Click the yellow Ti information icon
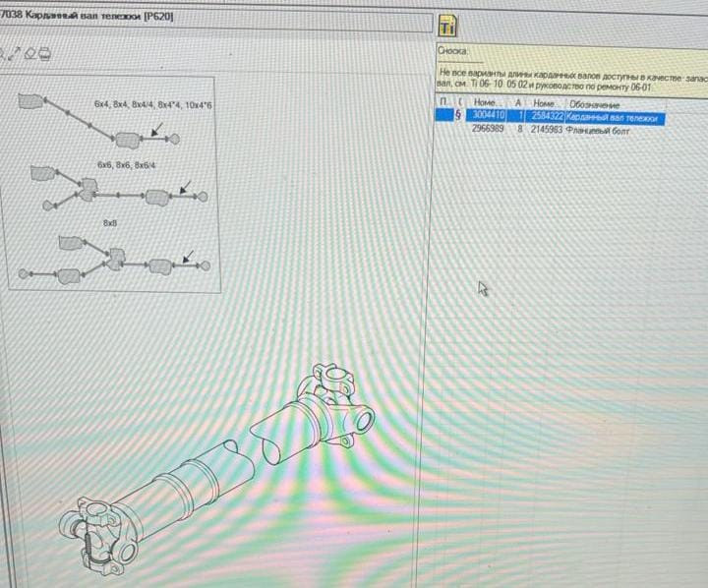Screen dimensions: 708x588 tap(446, 25)
